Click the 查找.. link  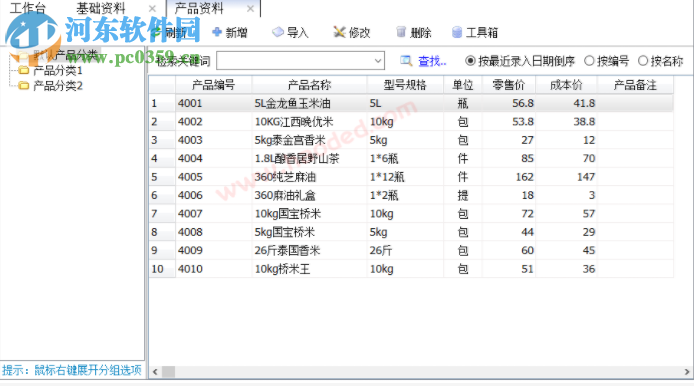click(432, 61)
